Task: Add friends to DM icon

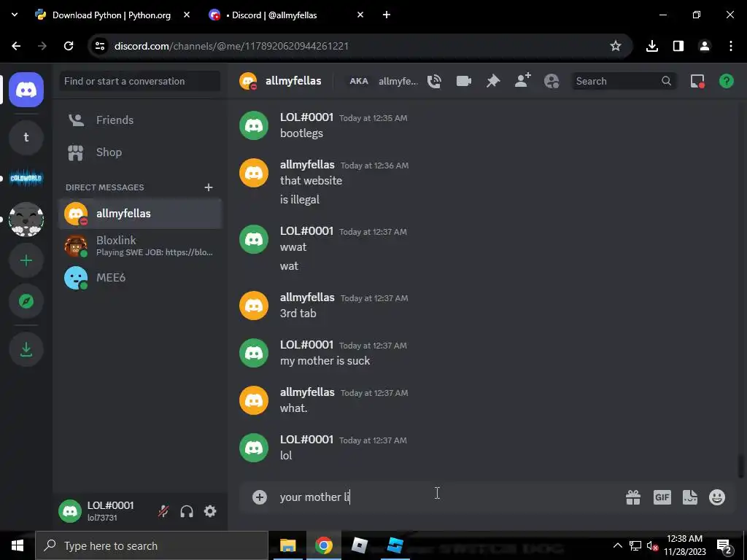Action: (522, 81)
